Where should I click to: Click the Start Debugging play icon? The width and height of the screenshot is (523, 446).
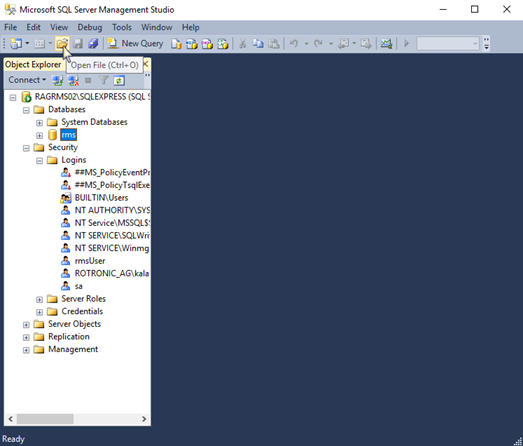pyautogui.click(x=406, y=44)
